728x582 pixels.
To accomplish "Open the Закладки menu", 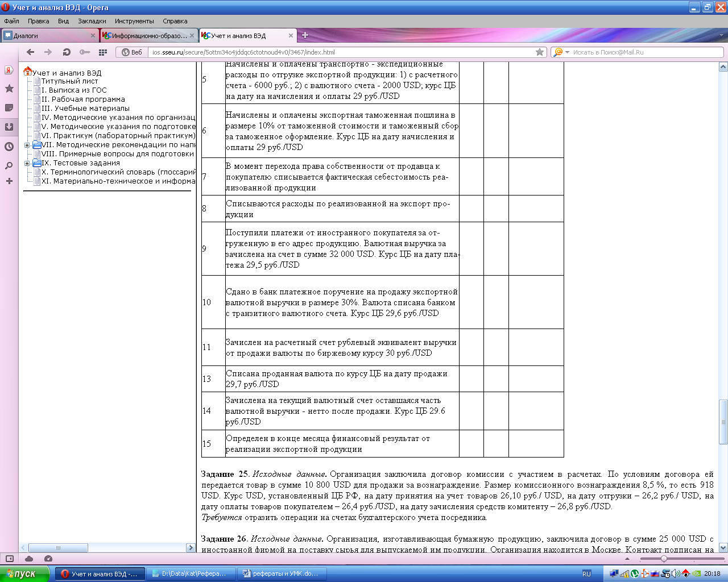I will tap(92, 21).
